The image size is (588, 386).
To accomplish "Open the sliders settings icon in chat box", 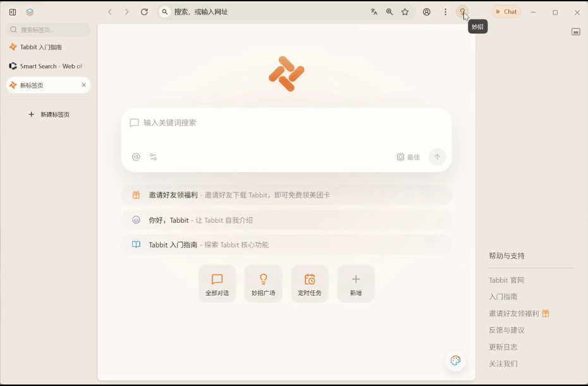I will pyautogui.click(x=154, y=157).
